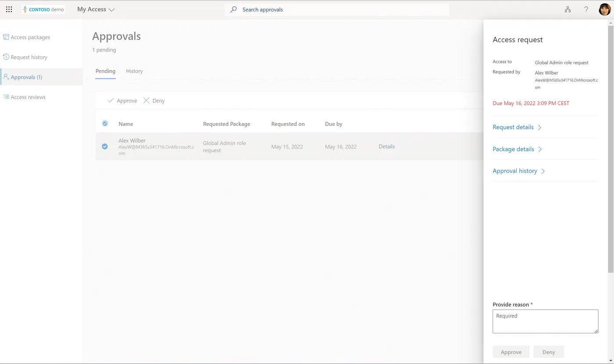614x364 pixels.
Task: Switch to the Pending tab
Action: pos(105,71)
